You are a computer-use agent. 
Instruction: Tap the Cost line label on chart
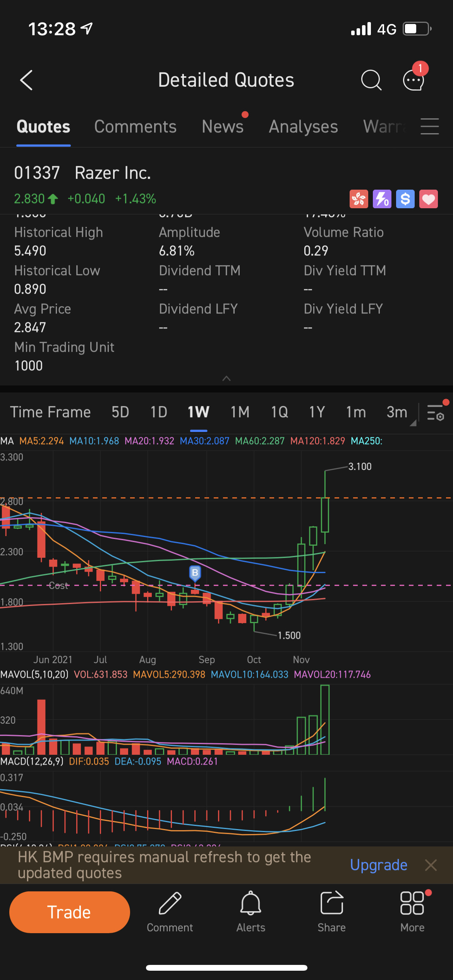pos(59,586)
